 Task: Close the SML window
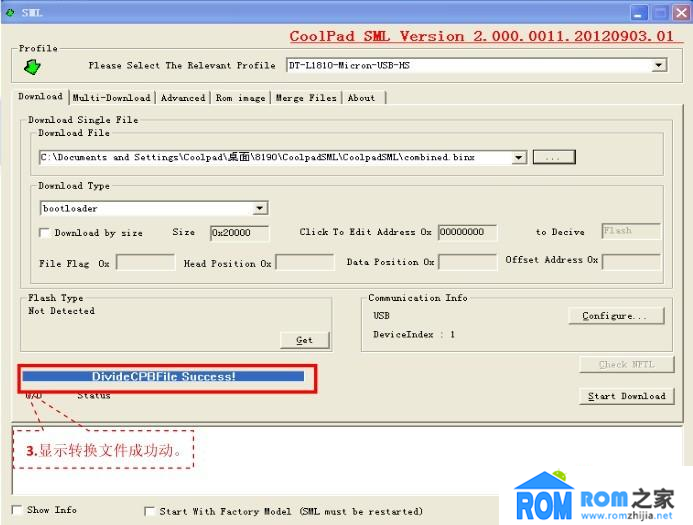coord(681,13)
